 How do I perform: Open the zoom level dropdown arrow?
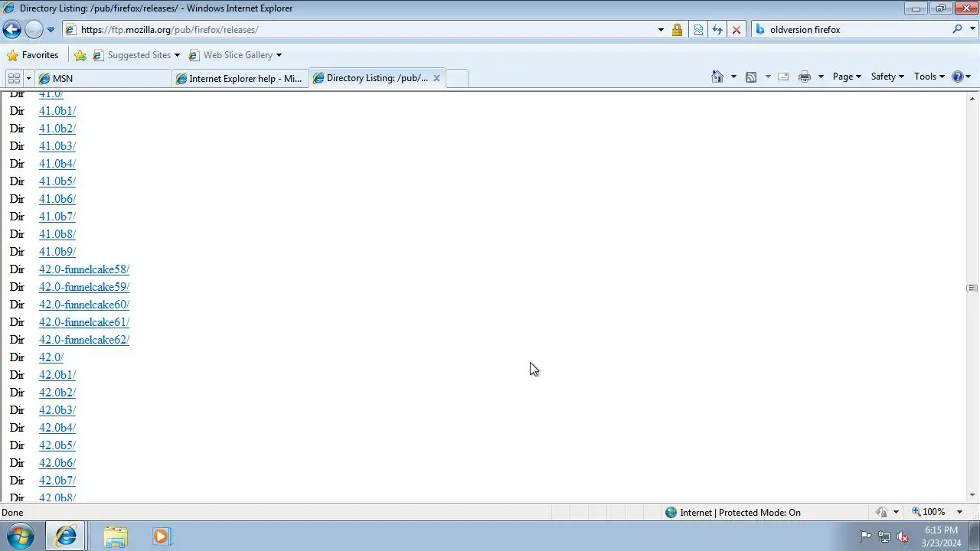[x=959, y=512]
